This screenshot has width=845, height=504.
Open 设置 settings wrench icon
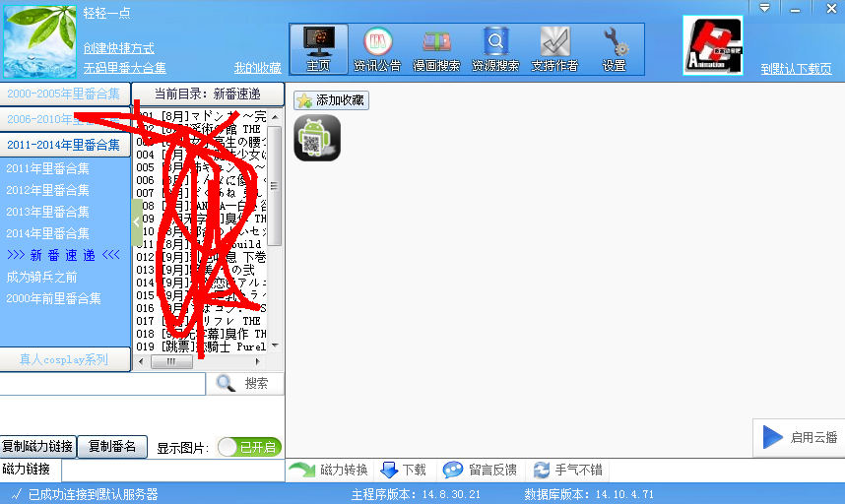pos(615,48)
